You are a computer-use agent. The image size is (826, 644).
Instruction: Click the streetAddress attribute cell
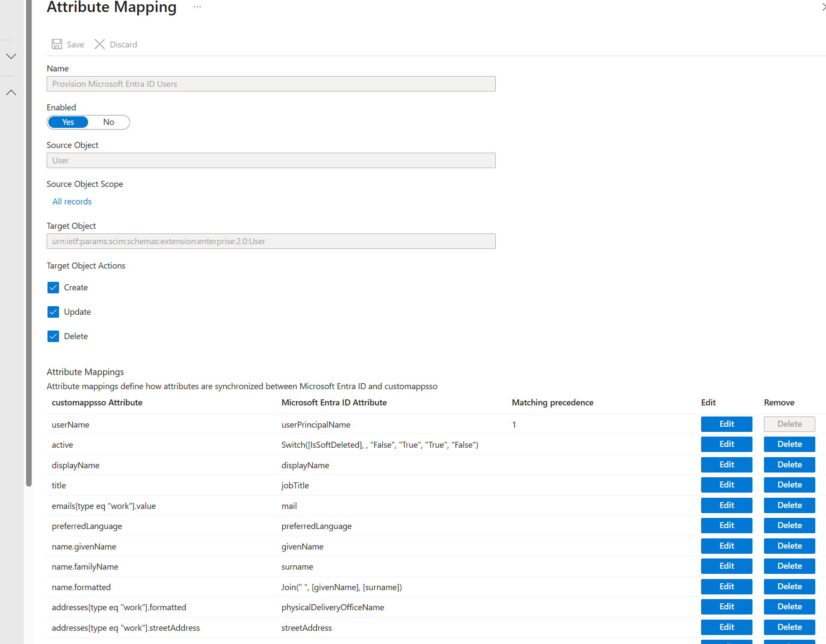pos(307,628)
